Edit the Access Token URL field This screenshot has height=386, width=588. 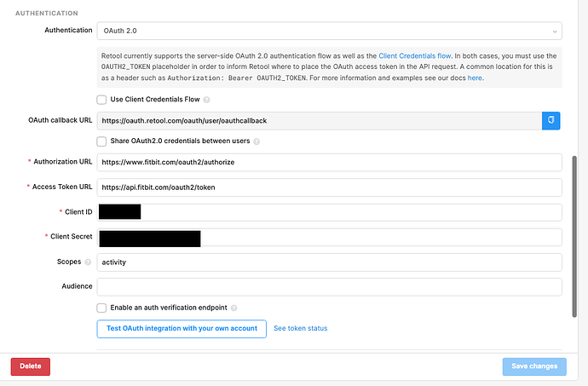(x=329, y=187)
